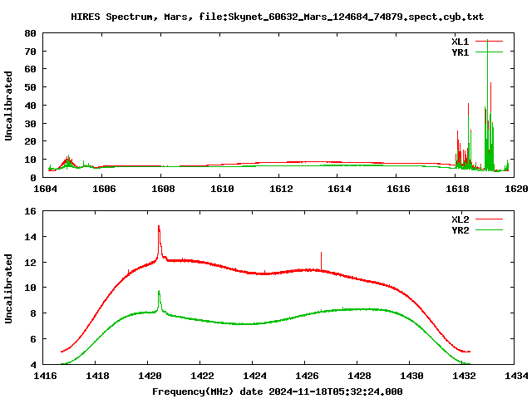
Task: Click the Frequency(MHz) date axis label
Action: coord(277,392)
